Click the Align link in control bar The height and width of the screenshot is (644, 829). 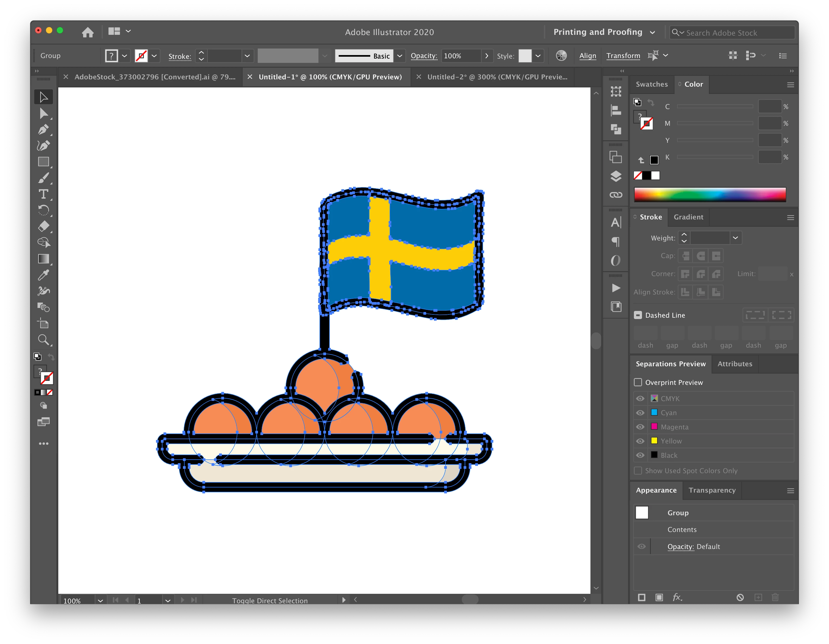click(587, 56)
